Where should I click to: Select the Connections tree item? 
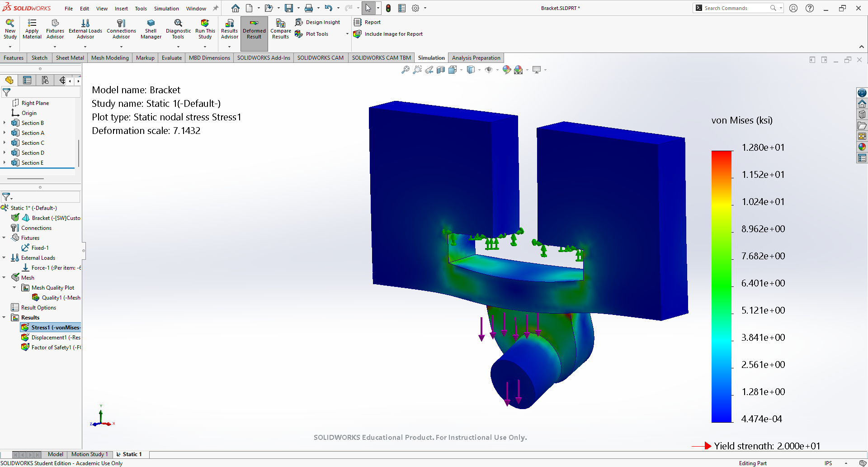31,228
